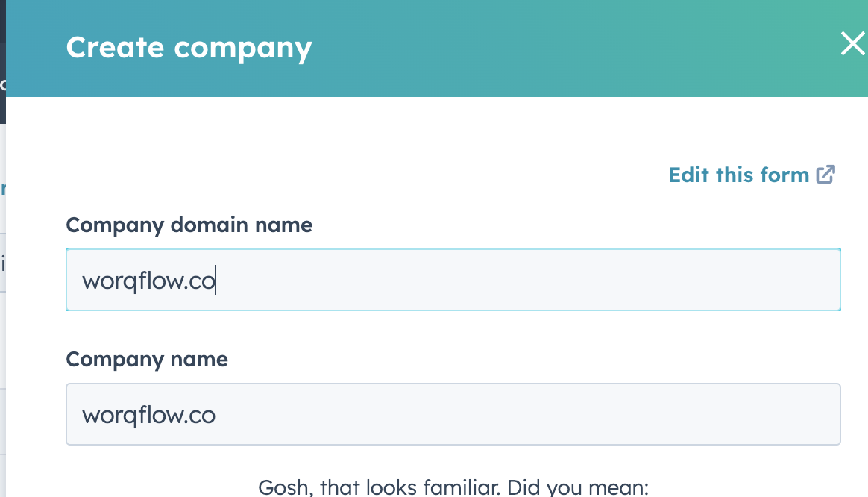
Task: Close the Create company dialog
Action: click(x=852, y=44)
